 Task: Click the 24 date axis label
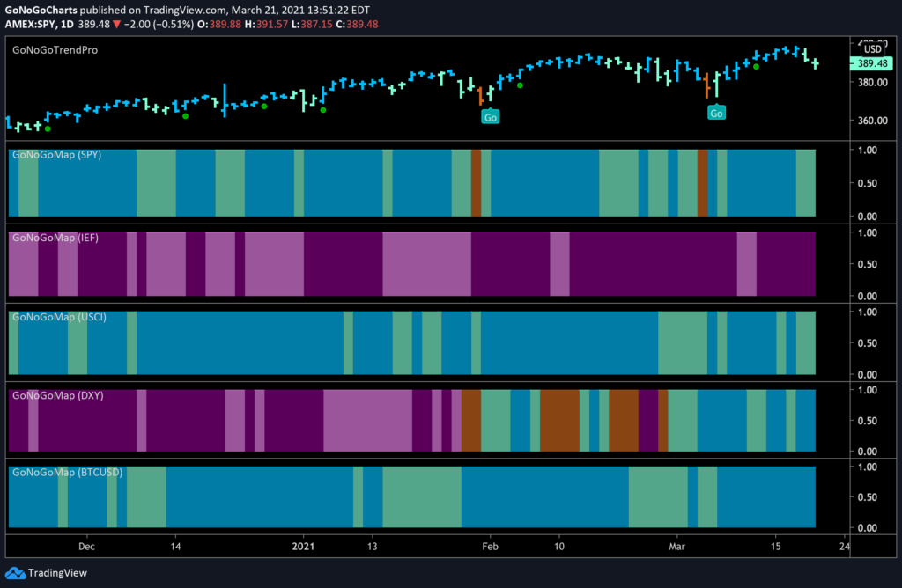[x=844, y=546]
